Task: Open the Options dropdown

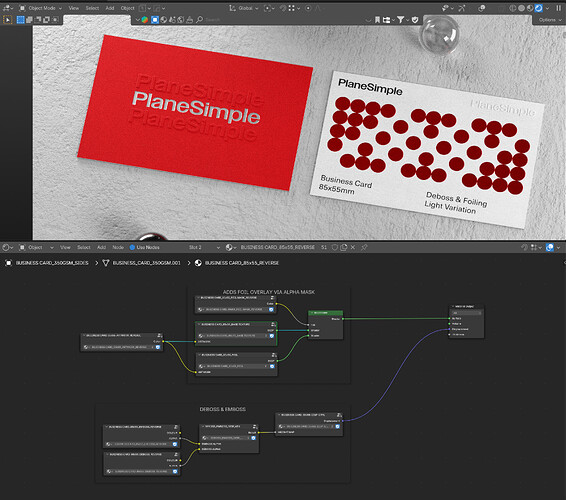Action: pos(549,20)
